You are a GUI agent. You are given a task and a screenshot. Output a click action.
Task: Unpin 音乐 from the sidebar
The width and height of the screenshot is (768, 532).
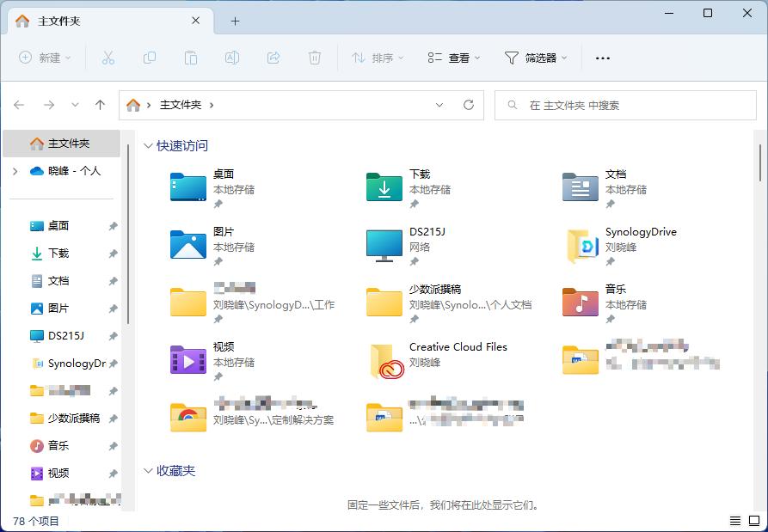(114, 446)
